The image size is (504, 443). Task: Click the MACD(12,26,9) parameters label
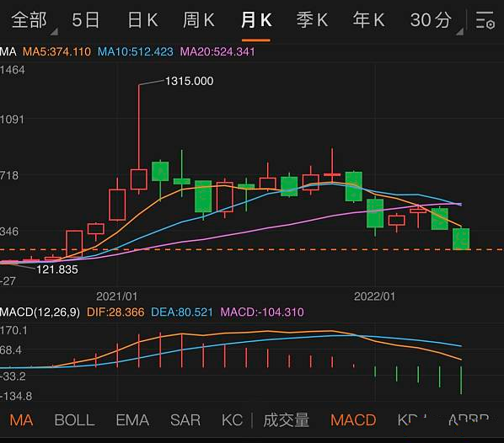[x=40, y=312]
